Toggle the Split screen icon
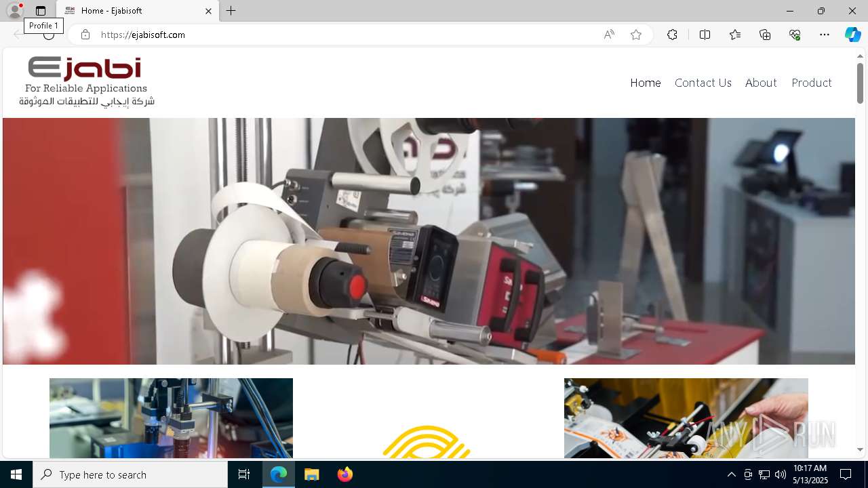This screenshot has width=868, height=488. [x=705, y=35]
